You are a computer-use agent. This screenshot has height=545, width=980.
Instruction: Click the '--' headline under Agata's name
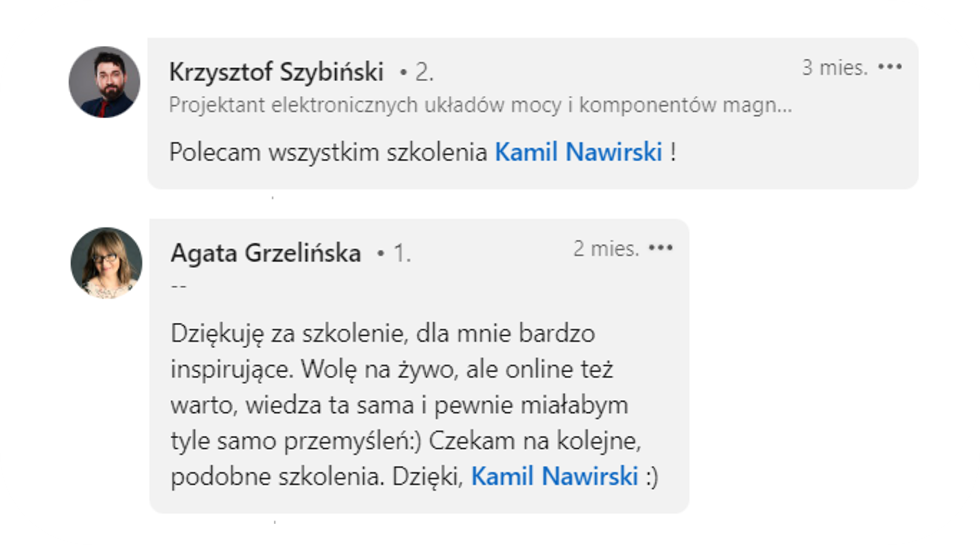[179, 286]
